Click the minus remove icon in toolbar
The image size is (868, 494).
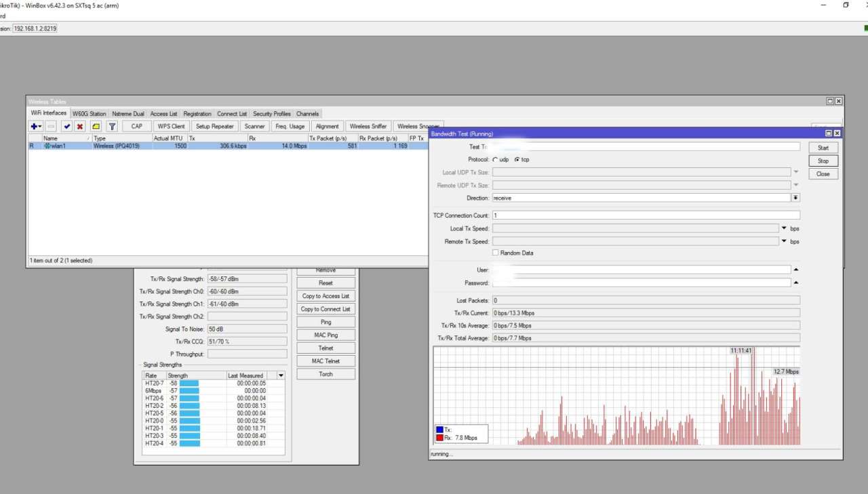pyautogui.click(x=51, y=126)
